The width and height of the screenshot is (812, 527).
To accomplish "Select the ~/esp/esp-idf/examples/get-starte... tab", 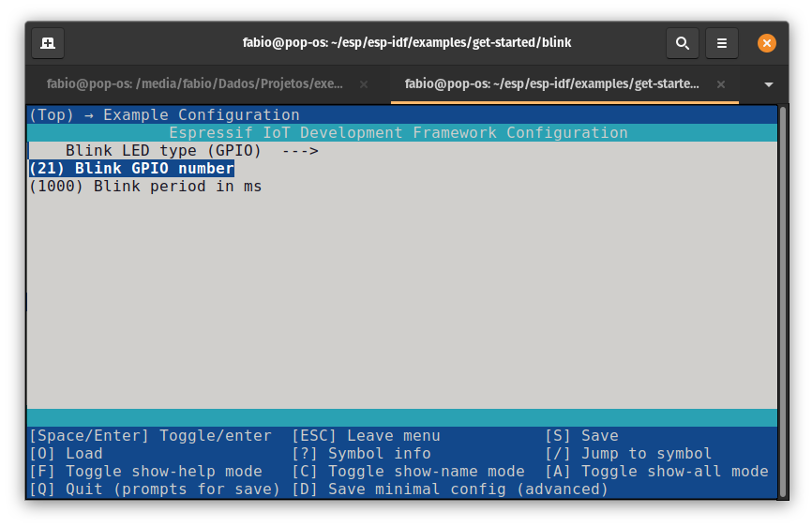I will pos(551,83).
